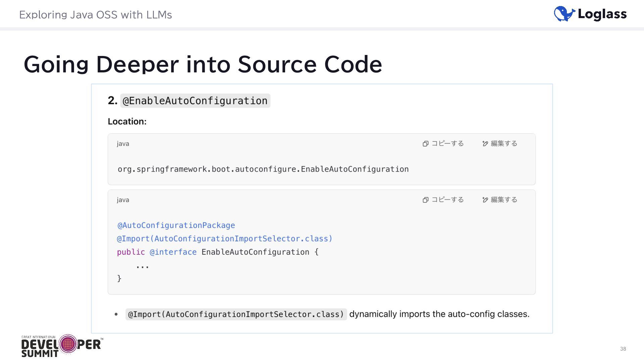Click the inline @Import code in bullet point
This screenshot has height=362, width=644.
236,314
